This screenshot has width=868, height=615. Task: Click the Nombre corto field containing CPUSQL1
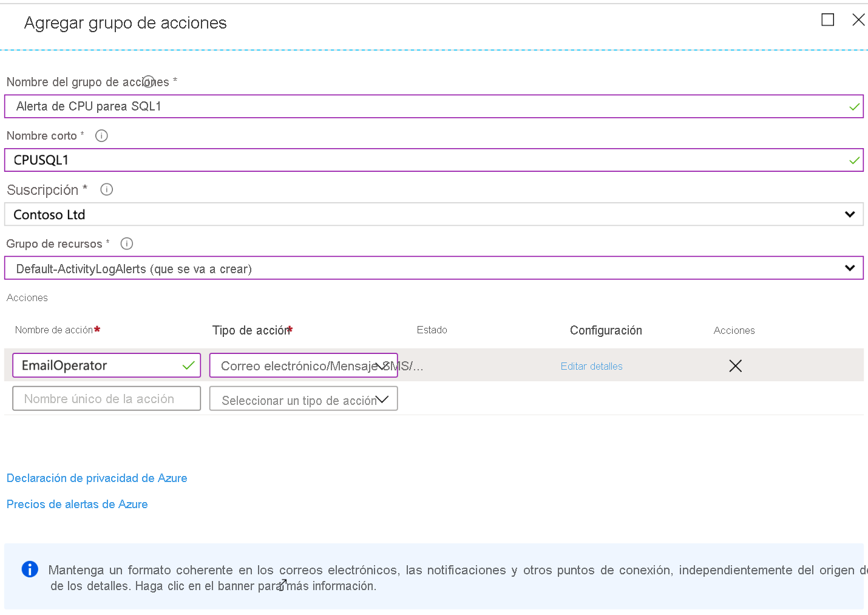point(434,160)
